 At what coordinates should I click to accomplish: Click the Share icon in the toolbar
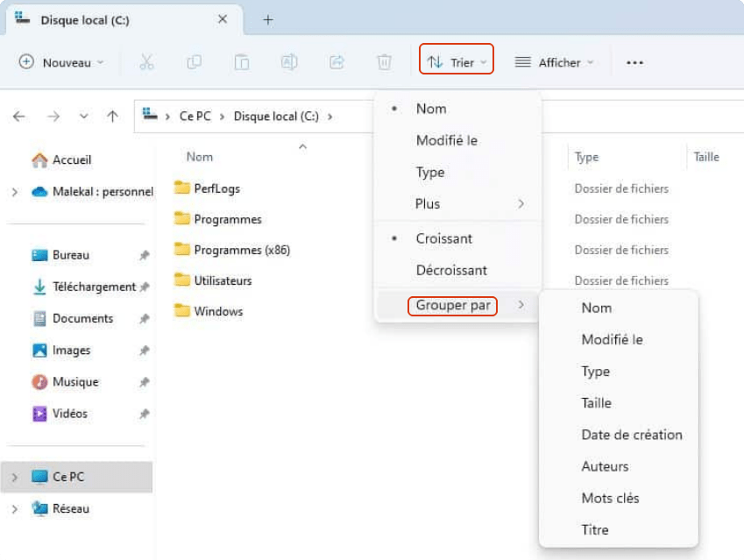(x=337, y=62)
